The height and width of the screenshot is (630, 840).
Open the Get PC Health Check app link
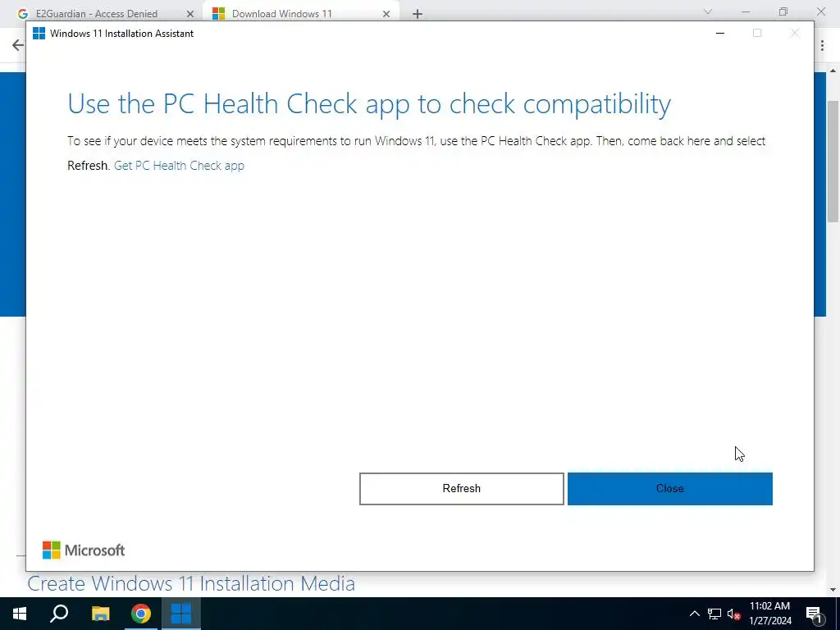coord(179,166)
